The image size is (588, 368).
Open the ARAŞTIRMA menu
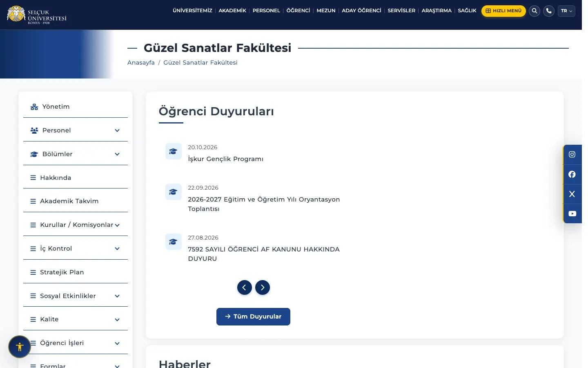pyautogui.click(x=437, y=11)
